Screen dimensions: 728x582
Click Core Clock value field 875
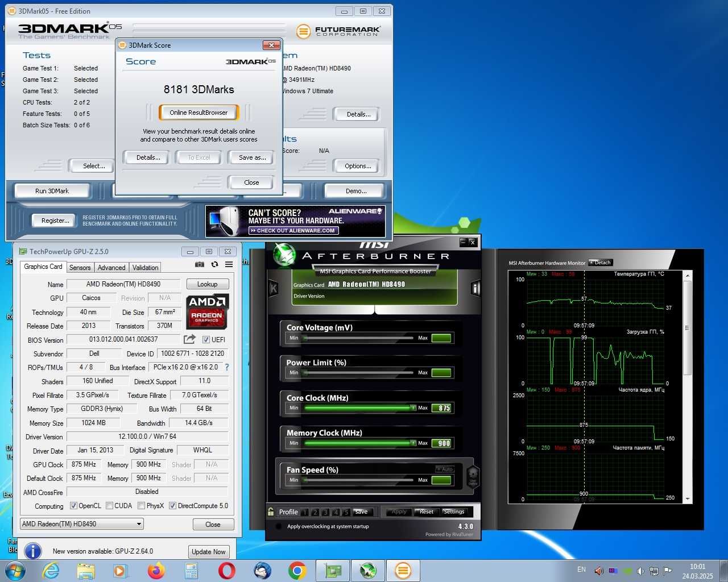[x=441, y=408]
